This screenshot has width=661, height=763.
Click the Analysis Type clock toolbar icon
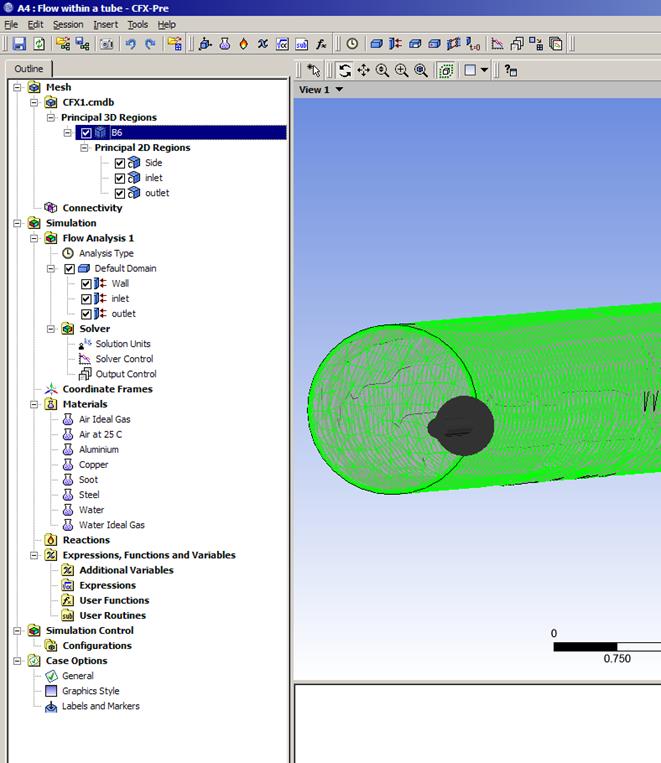(x=352, y=44)
